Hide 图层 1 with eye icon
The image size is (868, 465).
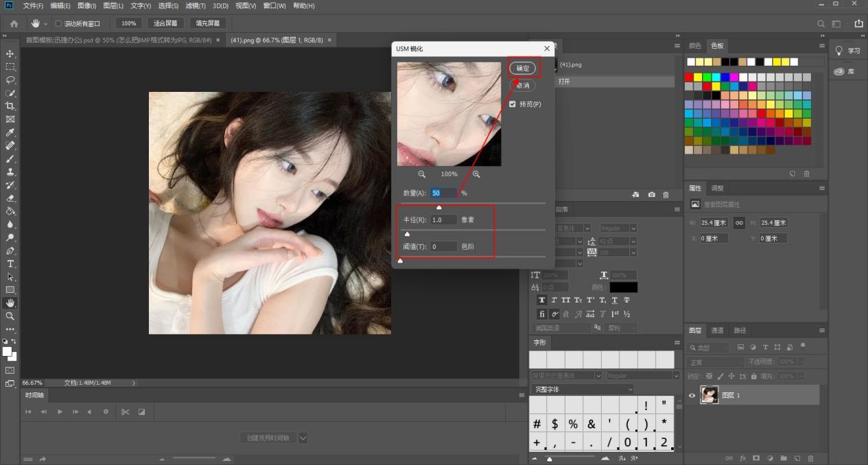pos(692,395)
